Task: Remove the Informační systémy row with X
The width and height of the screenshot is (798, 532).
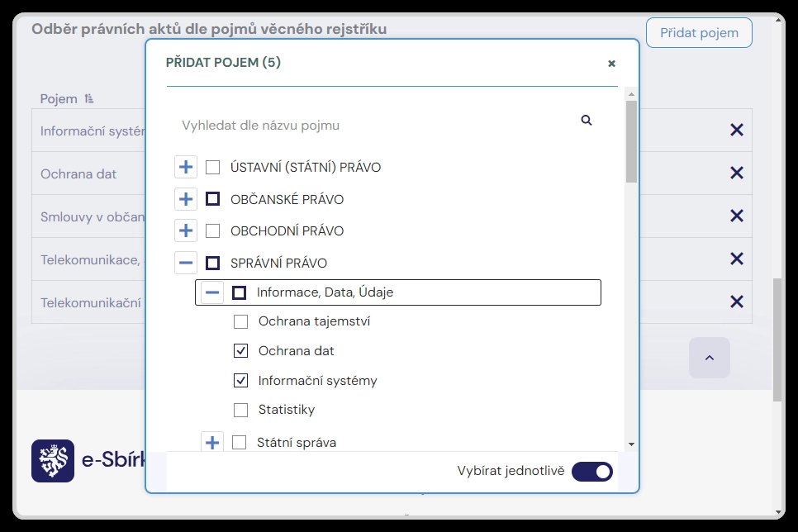Action: (x=736, y=130)
